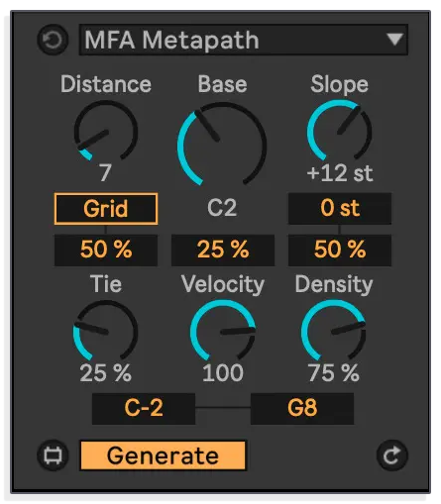Click the clip-fit icon left of Generate
This screenshot has height=504, width=441.
53,455
